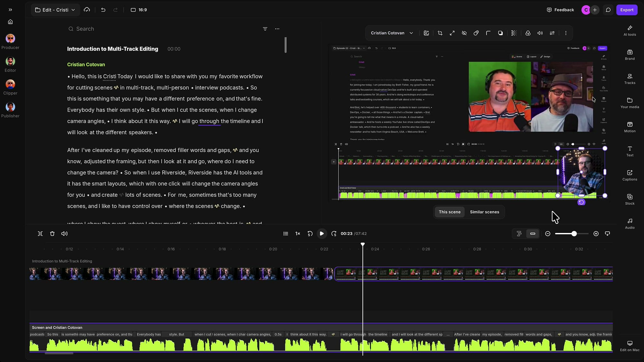The width and height of the screenshot is (644, 362).
Task: Open the AI tools panel
Action: click(630, 31)
